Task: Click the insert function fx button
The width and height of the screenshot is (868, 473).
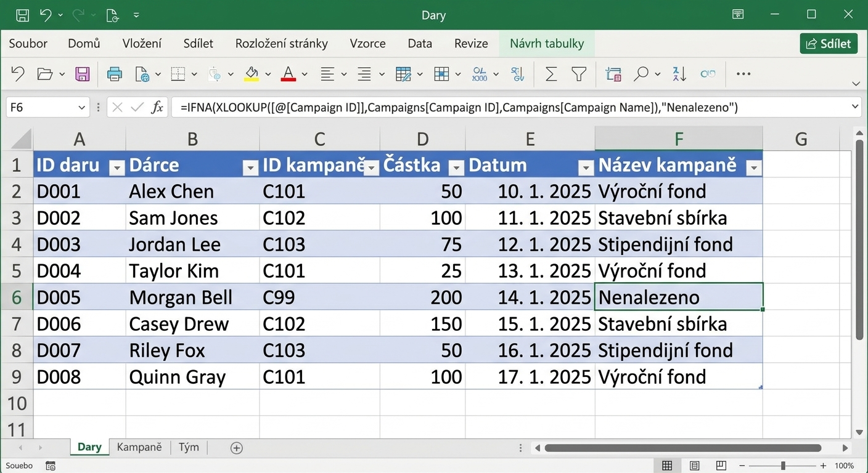Action: pyautogui.click(x=157, y=107)
